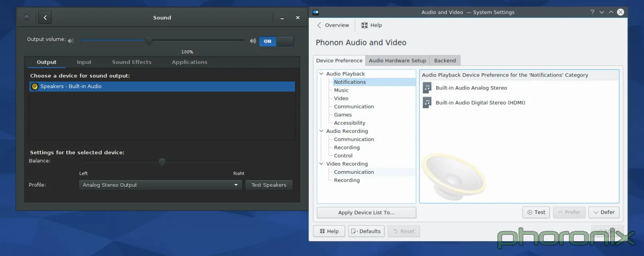
Task: Go back to Overview in System Settings
Action: click(333, 25)
